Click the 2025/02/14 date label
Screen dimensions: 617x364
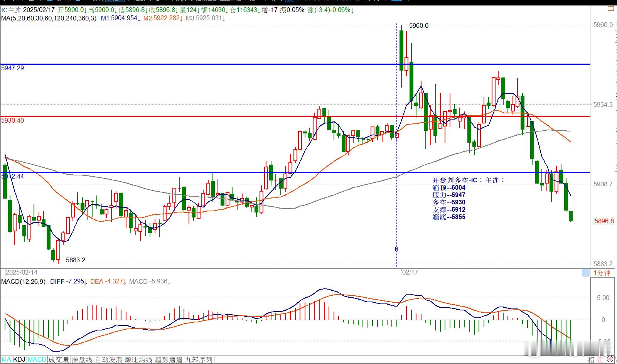[x=22, y=272]
